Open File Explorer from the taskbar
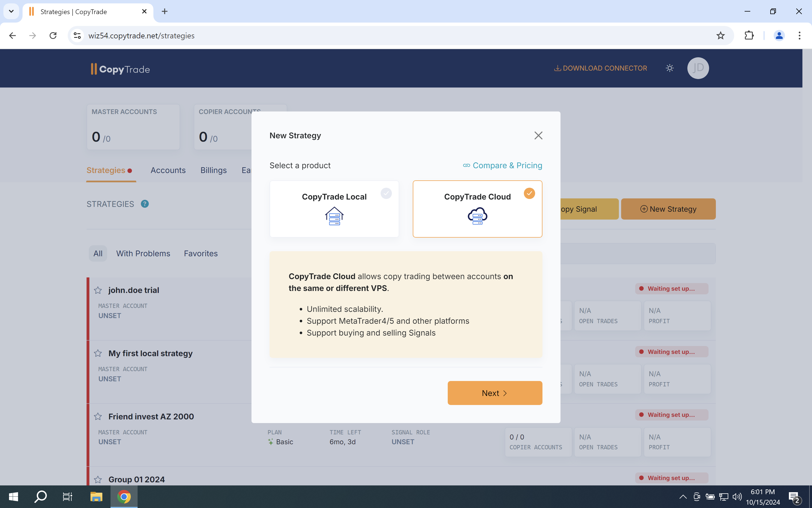 click(96, 497)
